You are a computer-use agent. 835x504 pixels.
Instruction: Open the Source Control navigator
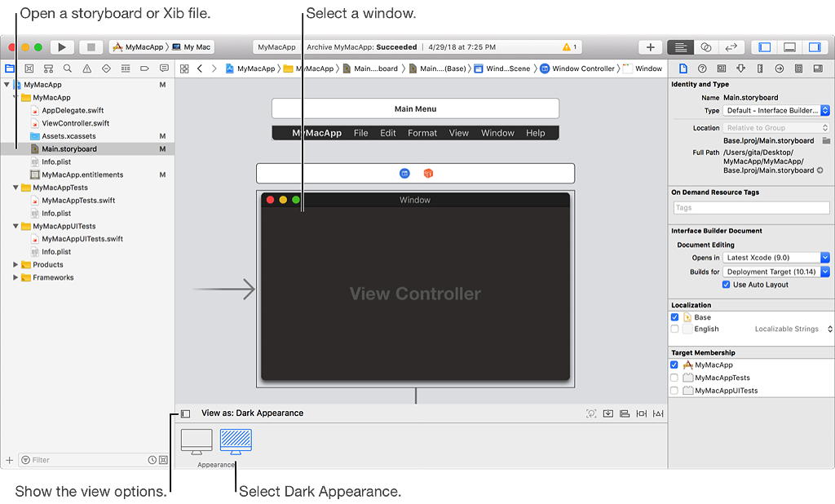pos(29,69)
